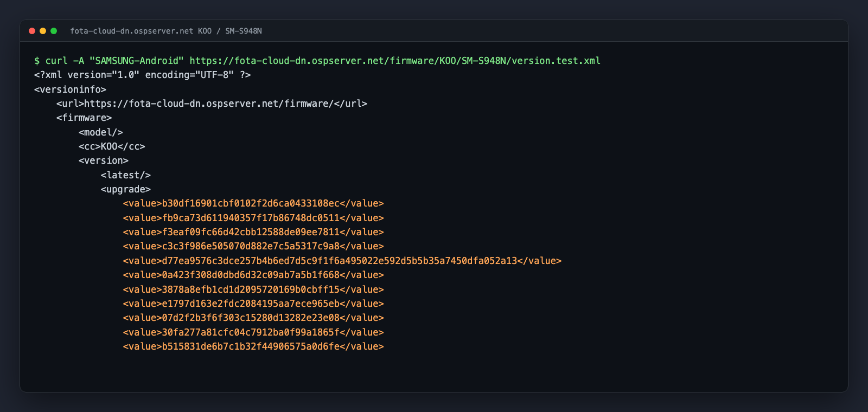Click value fb9ca73d611940357f17b86748dc0511

coord(253,218)
